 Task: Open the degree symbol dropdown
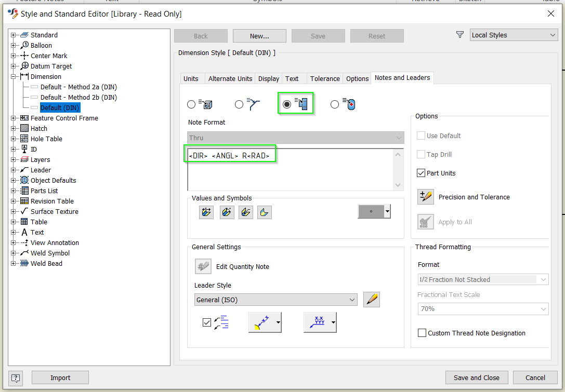click(x=387, y=212)
